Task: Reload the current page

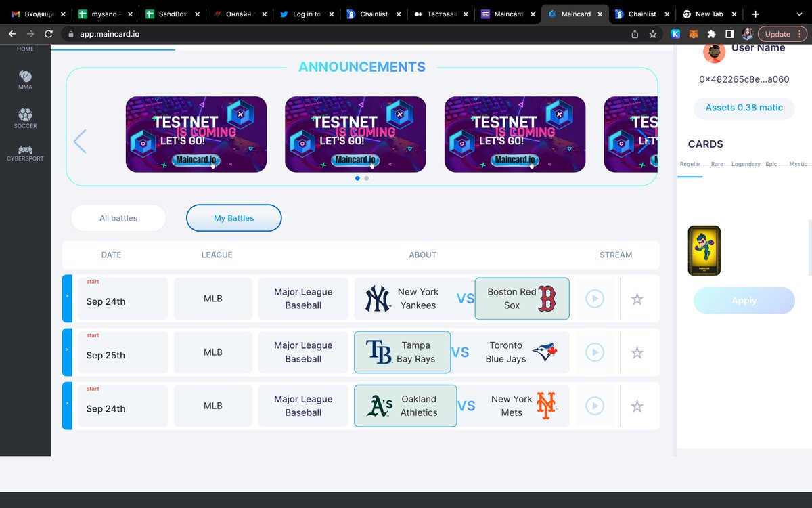Action: (x=49, y=34)
